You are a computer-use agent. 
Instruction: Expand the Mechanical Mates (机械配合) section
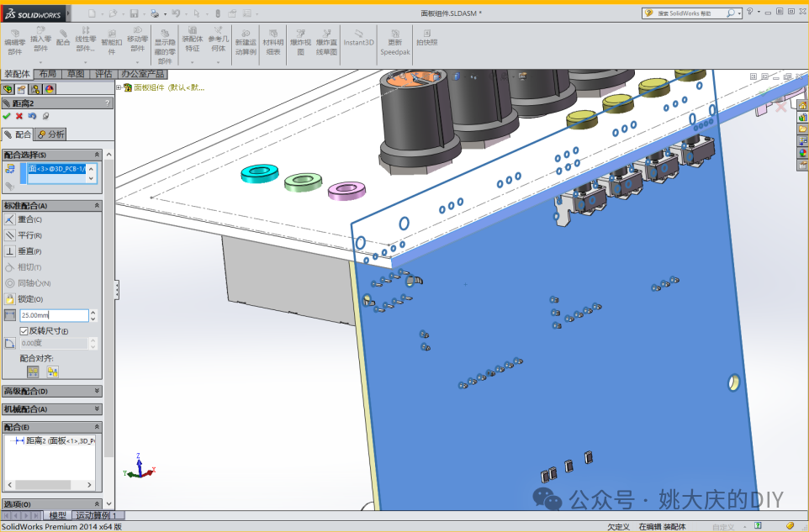tap(51, 409)
